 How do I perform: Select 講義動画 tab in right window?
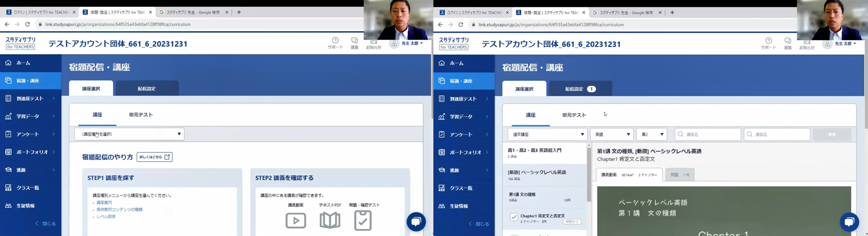629,175
